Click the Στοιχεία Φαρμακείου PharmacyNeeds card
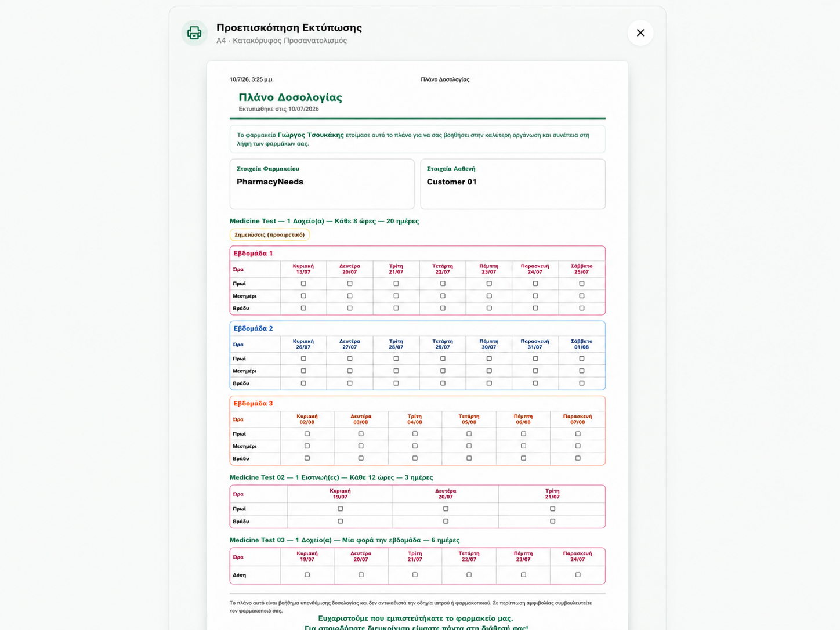The height and width of the screenshot is (630, 840). pyautogui.click(x=322, y=184)
